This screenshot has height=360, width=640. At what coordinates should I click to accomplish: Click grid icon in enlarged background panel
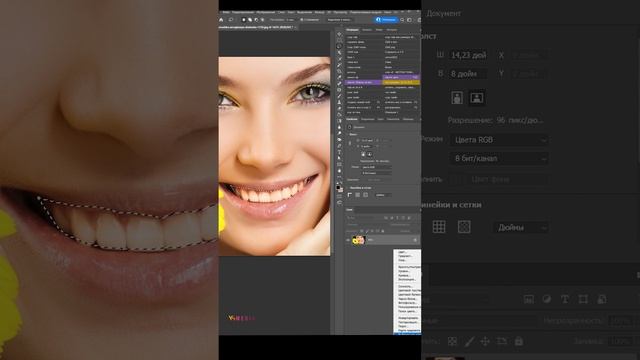[439, 227]
